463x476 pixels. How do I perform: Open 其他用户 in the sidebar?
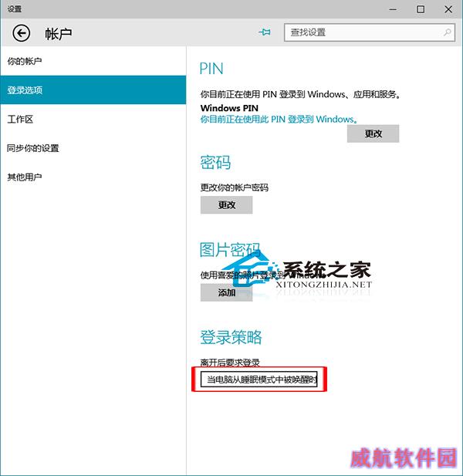[x=93, y=177]
